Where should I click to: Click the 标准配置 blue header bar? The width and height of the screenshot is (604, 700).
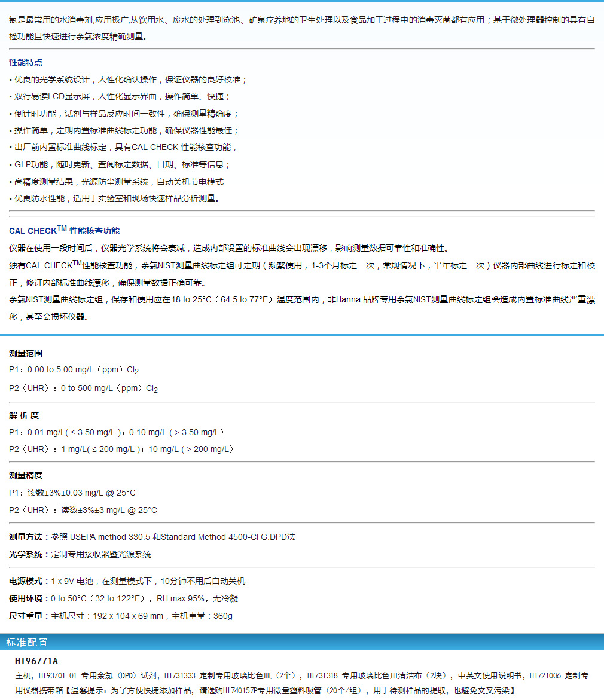[x=302, y=642]
